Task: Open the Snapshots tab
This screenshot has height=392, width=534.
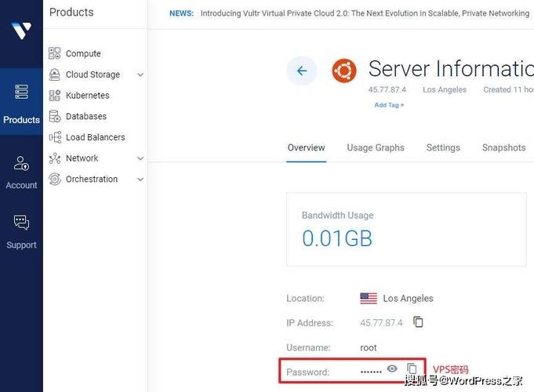Action: pos(503,147)
